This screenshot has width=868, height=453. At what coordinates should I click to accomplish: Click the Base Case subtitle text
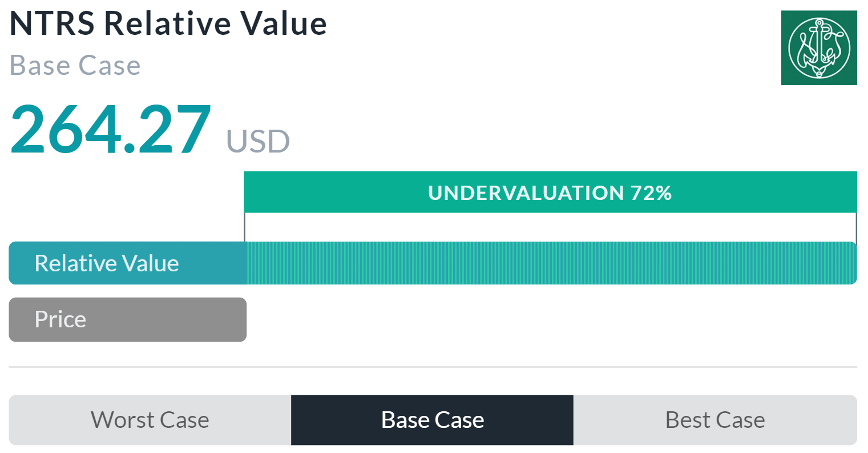75,65
